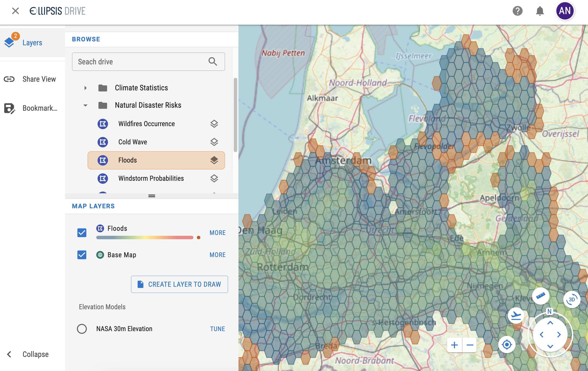Locate my position with target icon
The image size is (588, 371).
coord(507,344)
